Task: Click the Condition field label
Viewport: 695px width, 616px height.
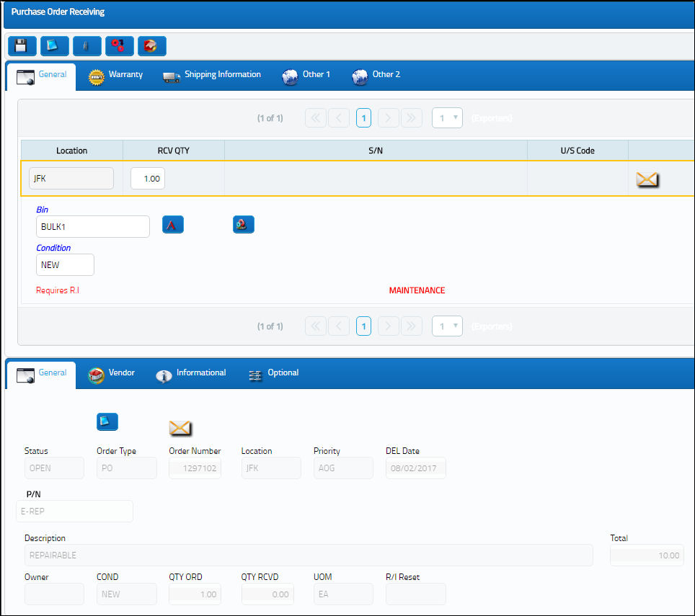Action: coord(53,248)
